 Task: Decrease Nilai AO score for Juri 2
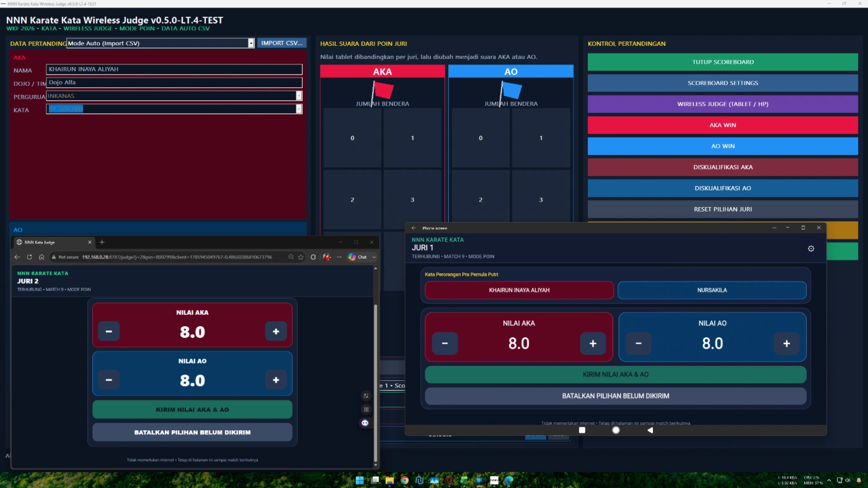click(x=108, y=379)
